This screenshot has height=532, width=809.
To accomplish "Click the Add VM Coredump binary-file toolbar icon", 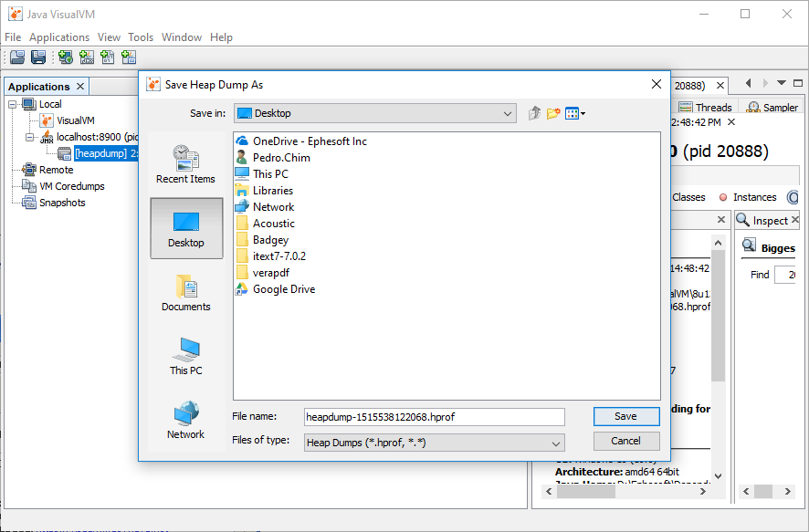I will click(108, 57).
